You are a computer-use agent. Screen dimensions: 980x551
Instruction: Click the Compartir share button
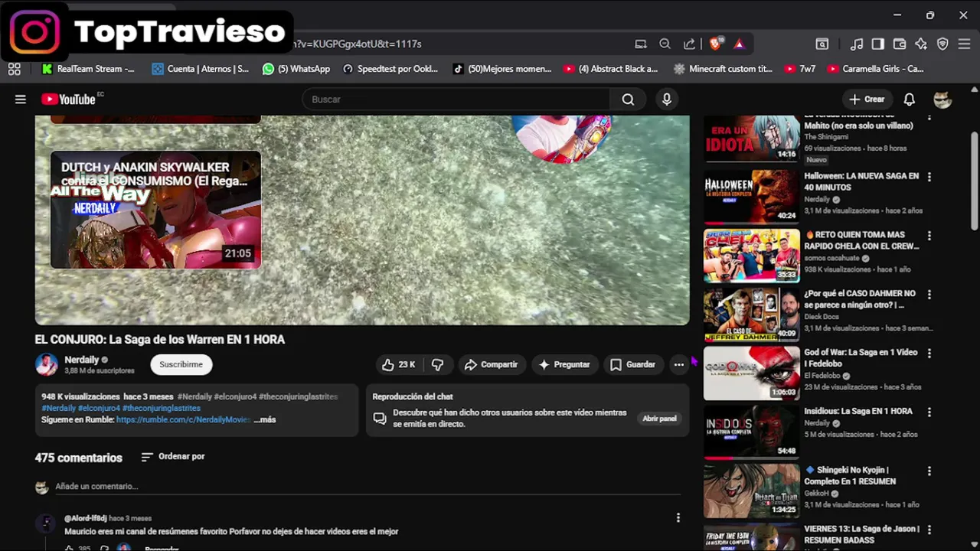491,365
